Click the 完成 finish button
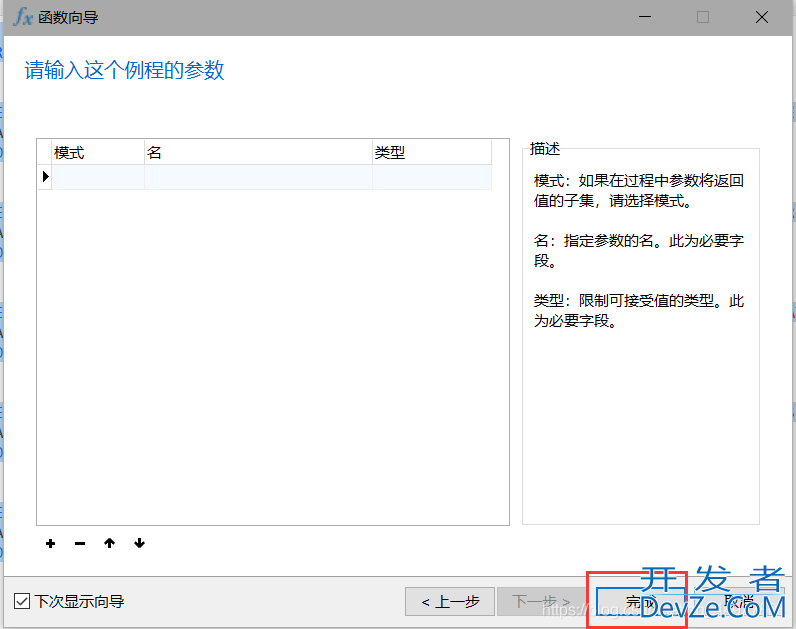 (x=640, y=602)
